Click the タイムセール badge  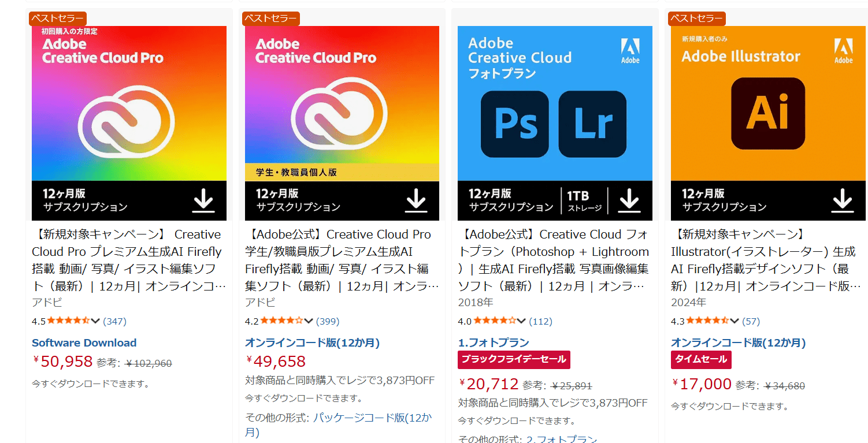point(701,359)
